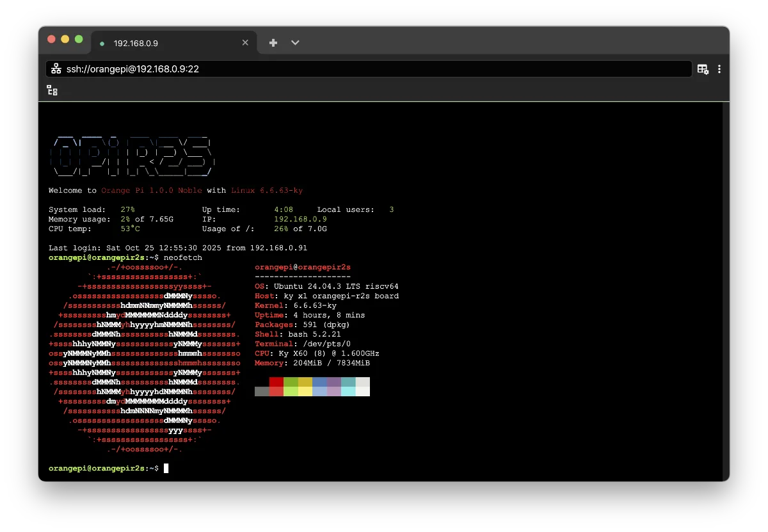The width and height of the screenshot is (768, 532).
Task: Click the site connection icon in the address bar
Action: (56, 69)
